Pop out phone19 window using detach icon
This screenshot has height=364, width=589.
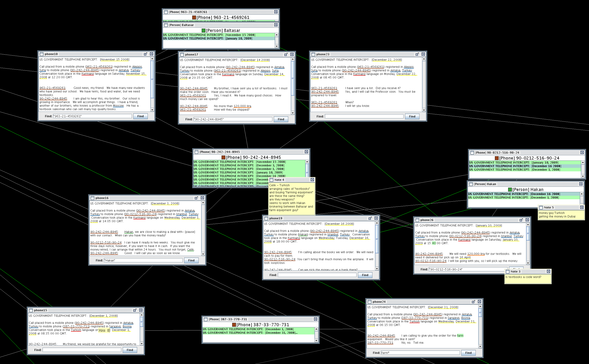point(370,218)
